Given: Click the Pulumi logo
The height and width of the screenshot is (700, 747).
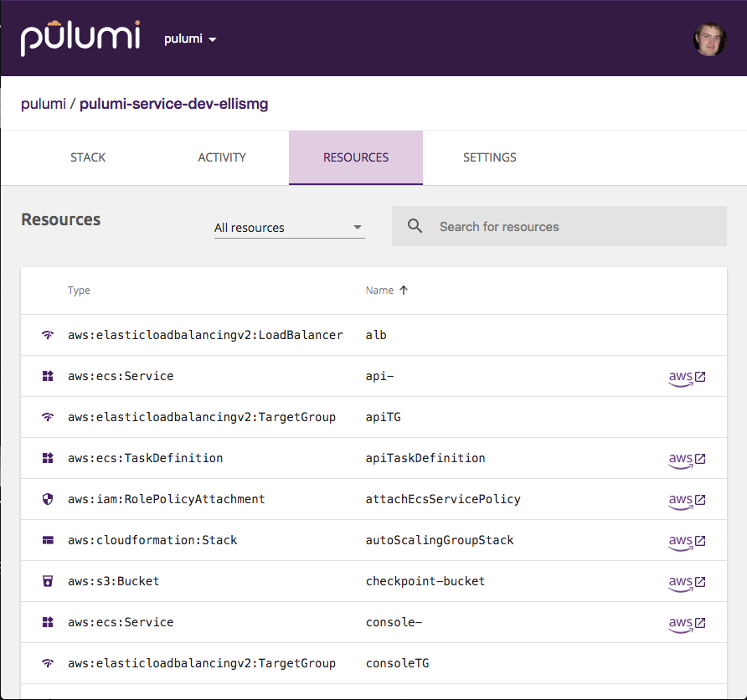Looking at the screenshot, I should pyautogui.click(x=82, y=39).
